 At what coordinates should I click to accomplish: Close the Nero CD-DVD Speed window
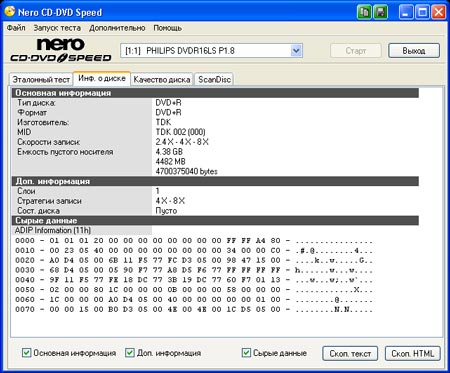439,12
